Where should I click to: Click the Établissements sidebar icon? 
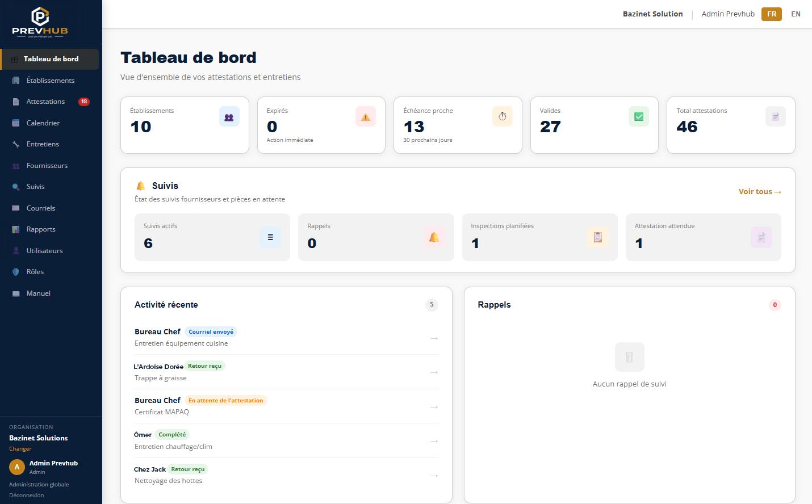[x=16, y=81]
